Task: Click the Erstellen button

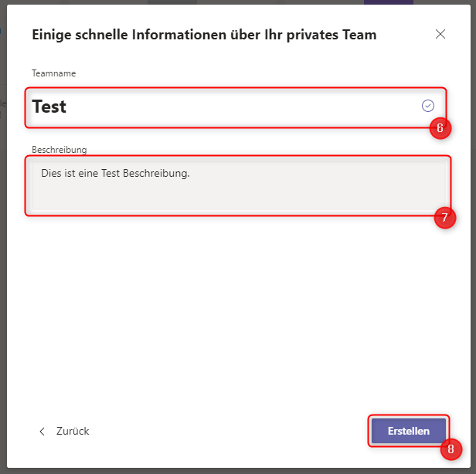Action: [x=408, y=431]
